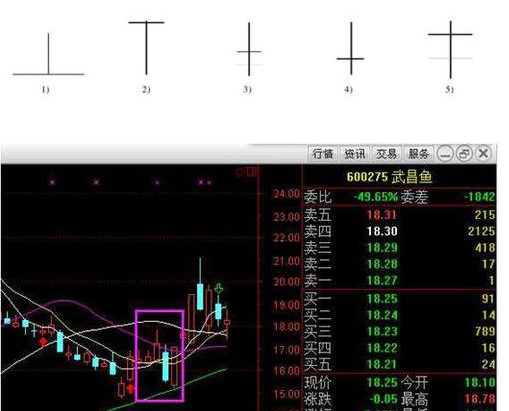Open the 行情 tab

click(x=323, y=154)
